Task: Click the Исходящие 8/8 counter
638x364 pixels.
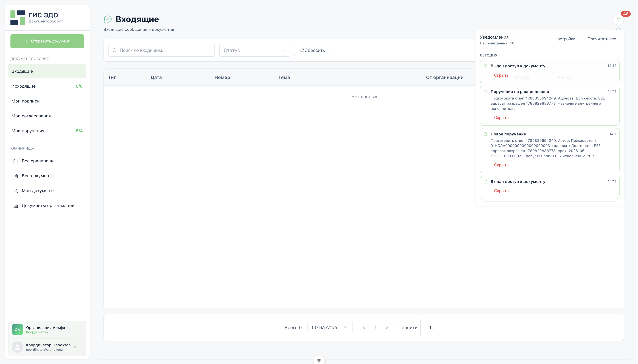Action: click(x=79, y=86)
